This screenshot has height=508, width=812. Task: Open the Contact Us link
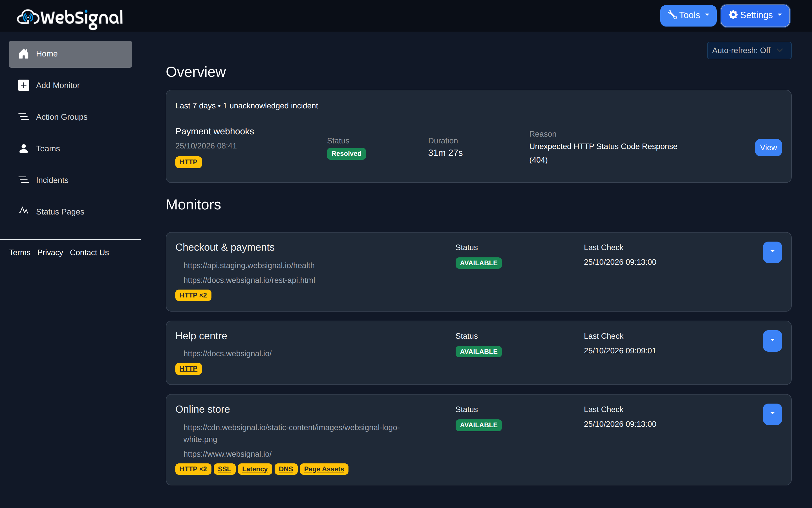(x=89, y=252)
